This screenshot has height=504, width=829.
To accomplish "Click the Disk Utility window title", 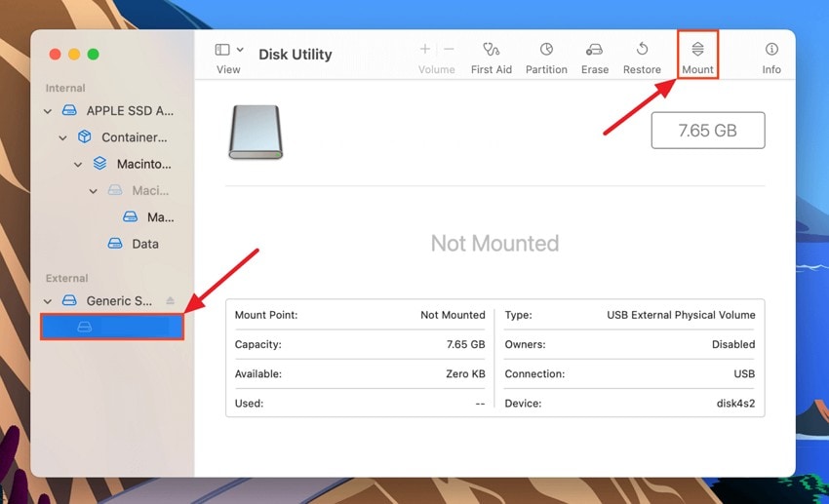I will [295, 55].
